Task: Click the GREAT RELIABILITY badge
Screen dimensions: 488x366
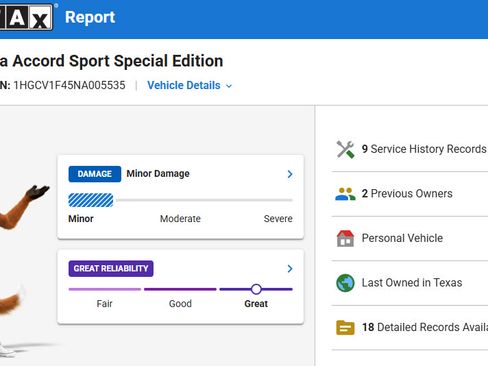Action: click(x=111, y=269)
